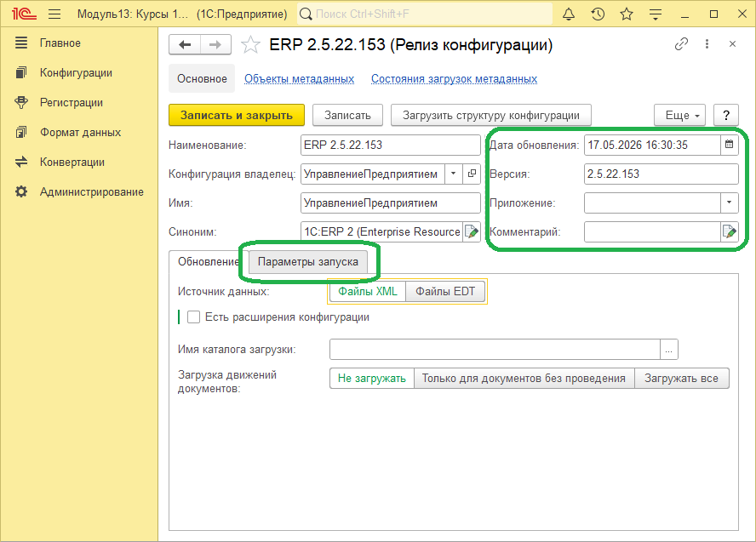Open the service menu lines icon
The height and width of the screenshot is (542, 756).
(656, 14)
